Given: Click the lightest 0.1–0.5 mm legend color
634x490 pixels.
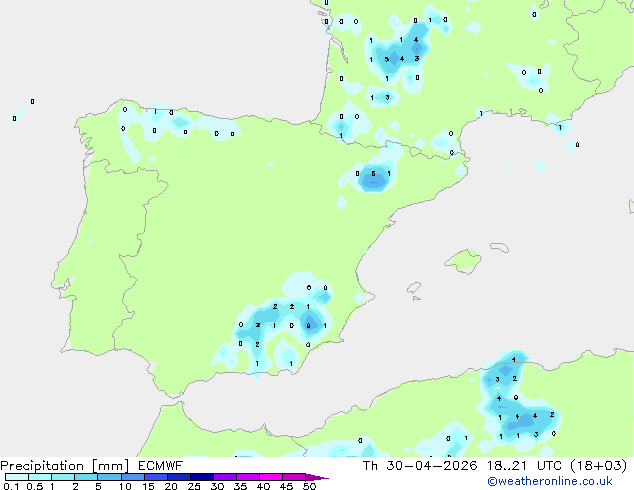Looking at the screenshot, I should click(17, 477).
